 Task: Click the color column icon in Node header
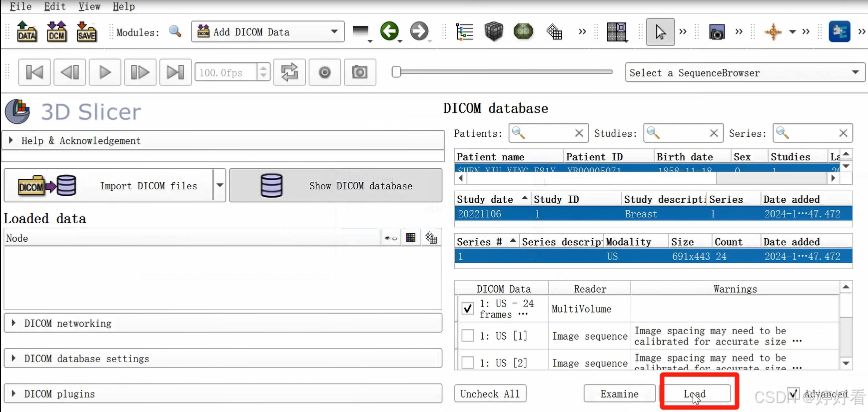[411, 238]
